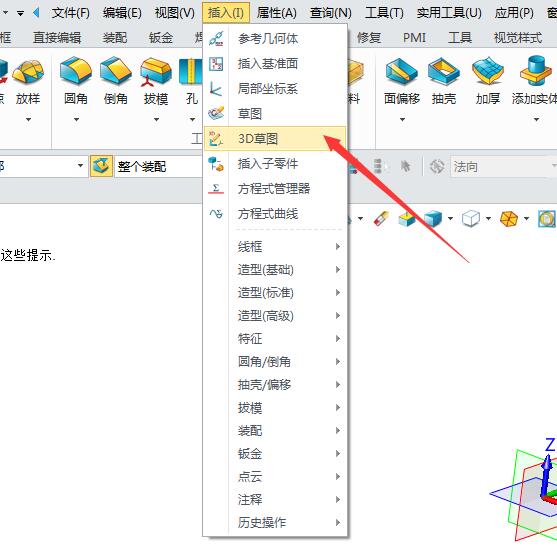557x554 pixels.
Task: Click the 整个装配 filter field
Action: [158, 166]
